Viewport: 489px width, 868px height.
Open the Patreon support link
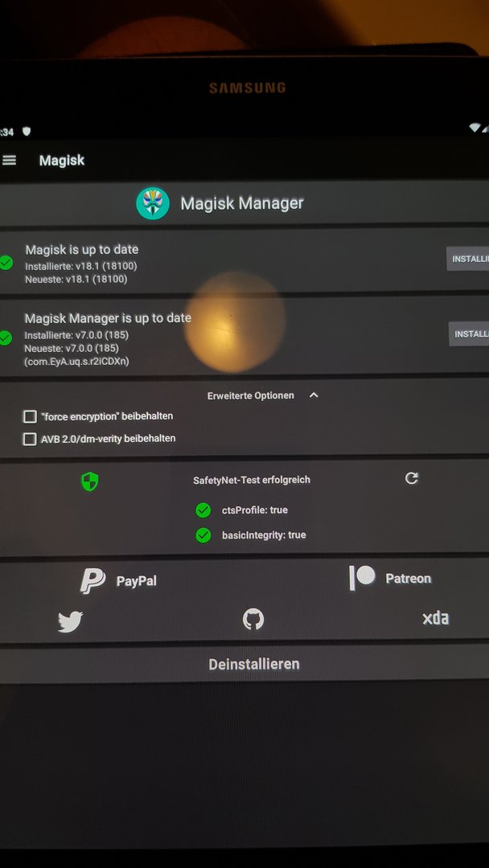click(x=390, y=578)
